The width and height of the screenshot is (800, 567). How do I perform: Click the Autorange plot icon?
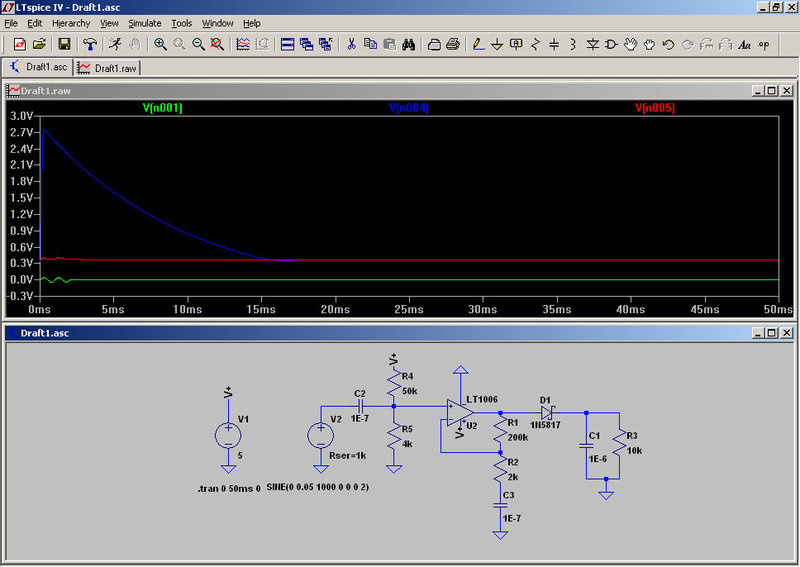243,44
